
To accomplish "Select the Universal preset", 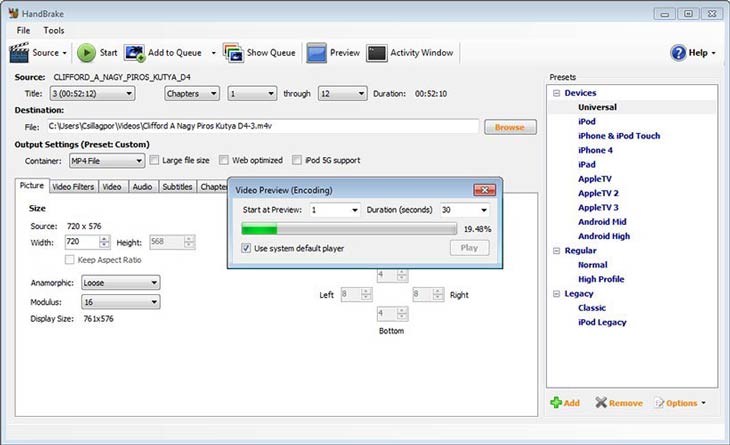I will 597,107.
